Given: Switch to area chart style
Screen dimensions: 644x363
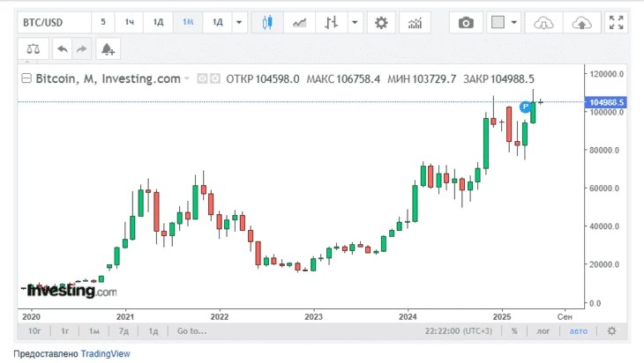Looking at the screenshot, I should point(300,22).
